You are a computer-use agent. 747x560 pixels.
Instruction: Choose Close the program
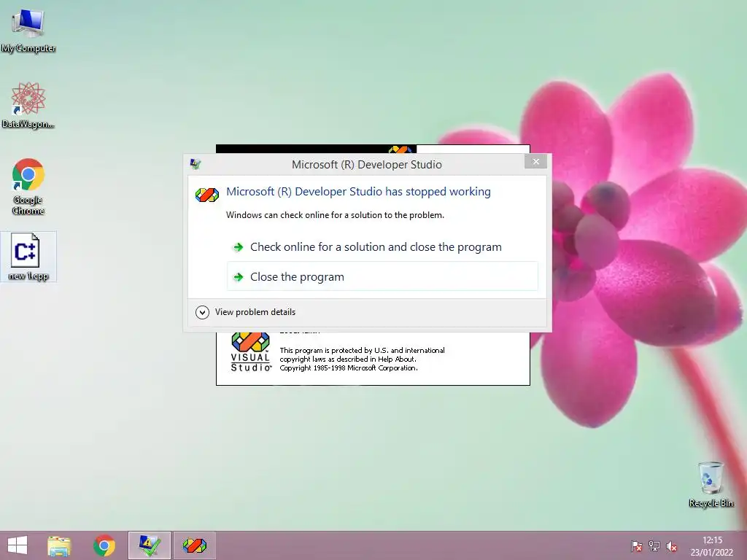pyautogui.click(x=382, y=276)
